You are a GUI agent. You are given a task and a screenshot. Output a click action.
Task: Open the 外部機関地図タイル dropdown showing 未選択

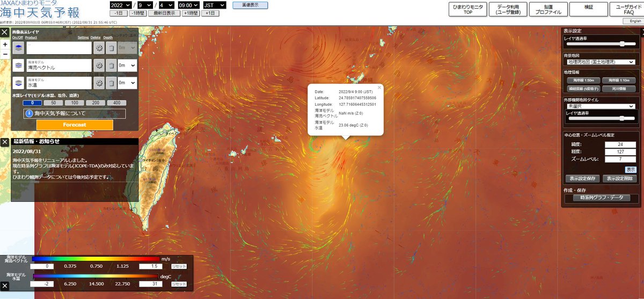(601, 106)
